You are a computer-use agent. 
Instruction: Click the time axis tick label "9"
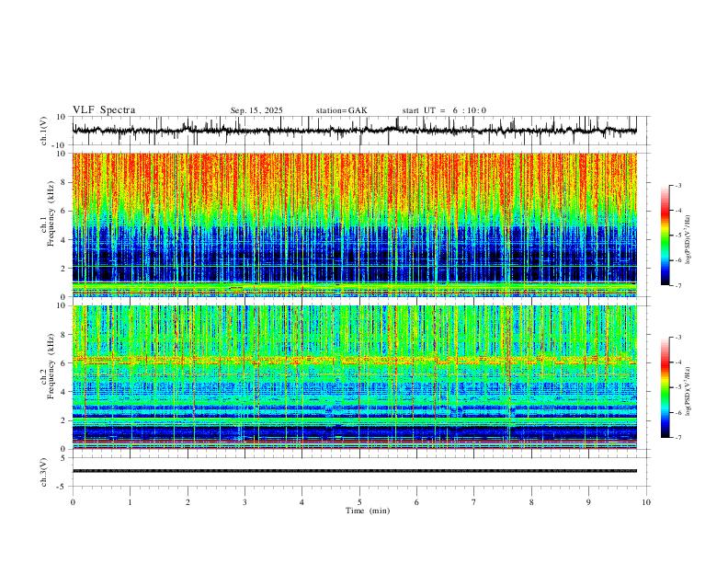pyautogui.click(x=588, y=502)
